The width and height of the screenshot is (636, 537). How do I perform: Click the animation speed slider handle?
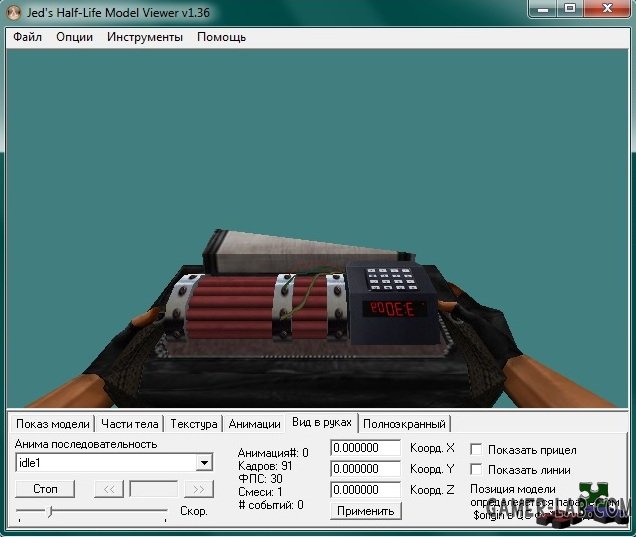(50, 511)
